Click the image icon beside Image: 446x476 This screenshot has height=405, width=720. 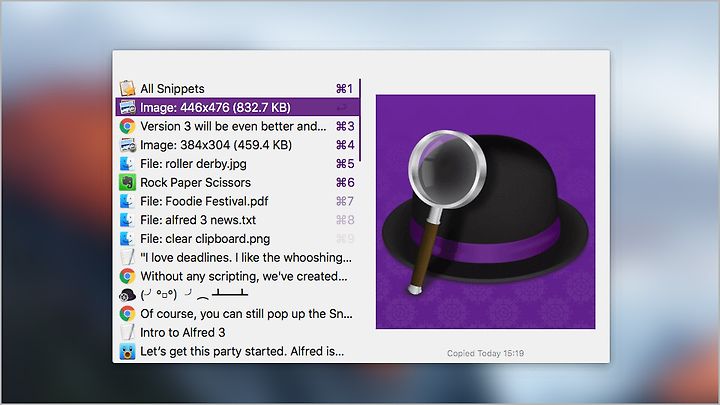click(127, 107)
